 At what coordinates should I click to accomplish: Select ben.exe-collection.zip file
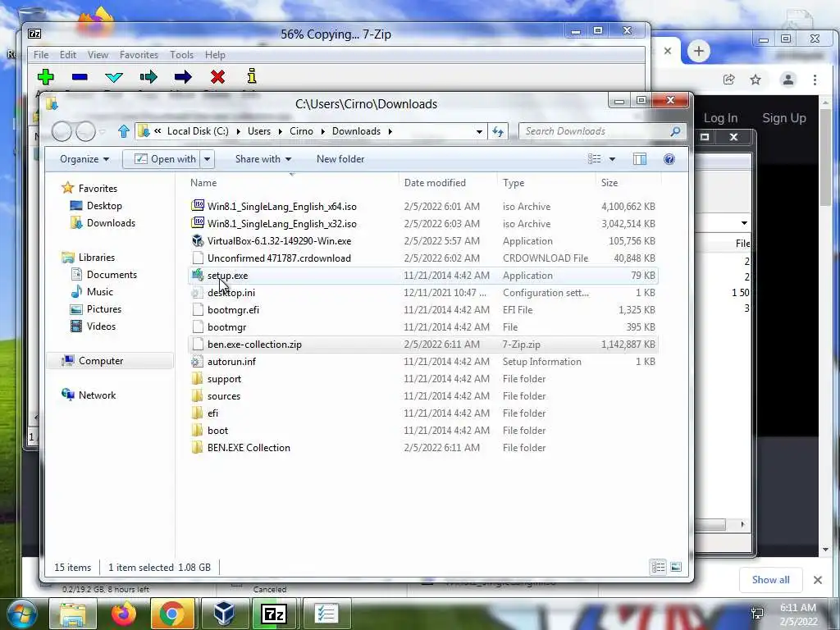(422, 344)
